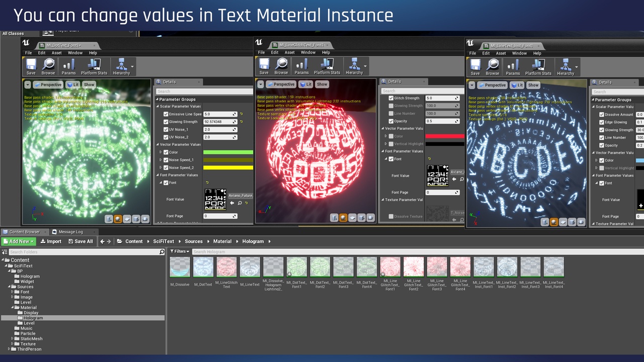
Task: Open Help menu in MI_DotText_Font1 window
Action: pos(93,53)
